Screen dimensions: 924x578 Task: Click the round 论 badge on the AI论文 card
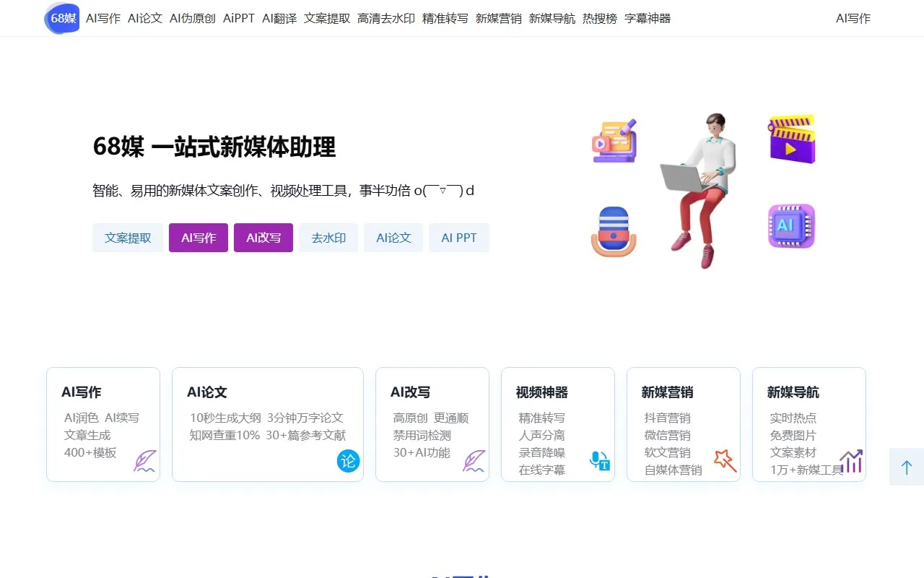pyautogui.click(x=349, y=461)
